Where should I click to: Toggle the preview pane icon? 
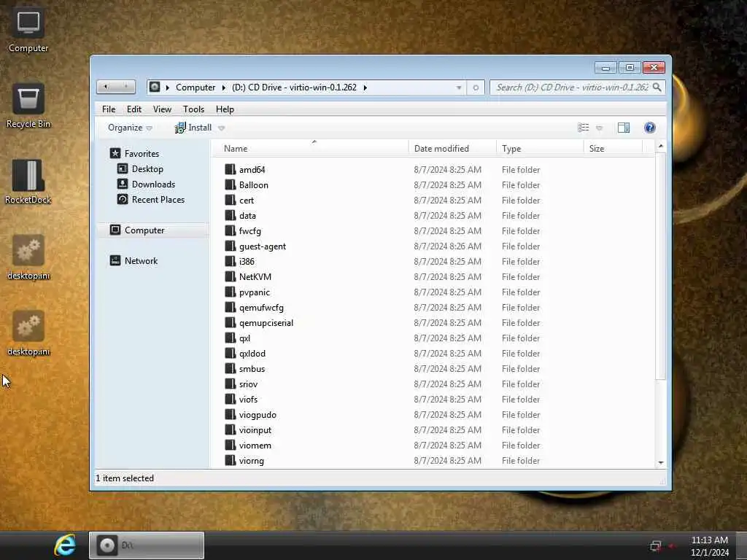[x=624, y=128]
